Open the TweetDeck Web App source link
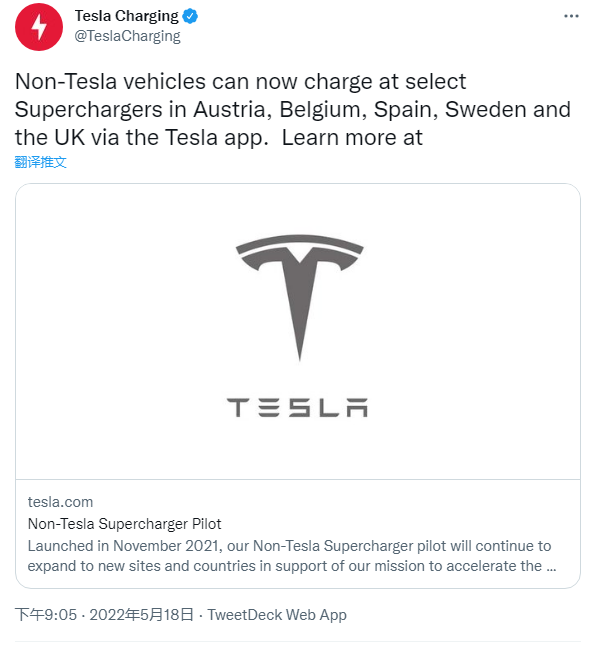 click(x=277, y=615)
